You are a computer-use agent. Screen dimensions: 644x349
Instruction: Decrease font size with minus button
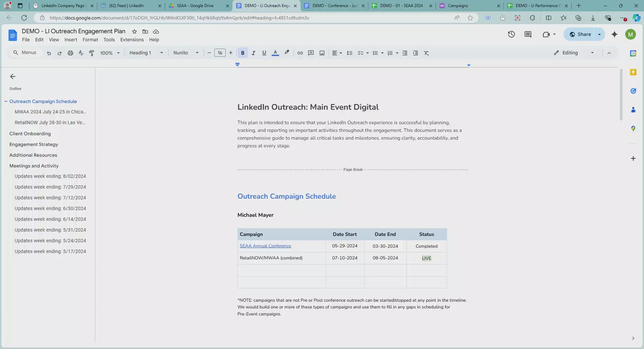[x=209, y=53]
